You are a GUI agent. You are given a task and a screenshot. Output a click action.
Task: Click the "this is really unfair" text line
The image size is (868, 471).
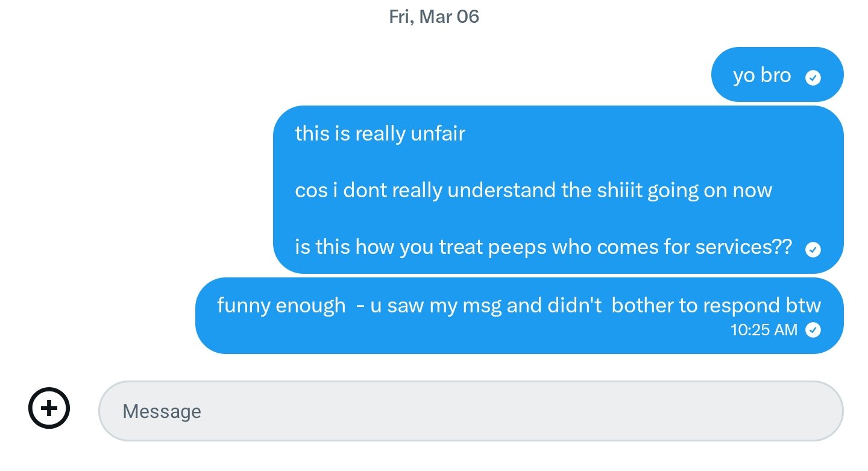(x=380, y=133)
